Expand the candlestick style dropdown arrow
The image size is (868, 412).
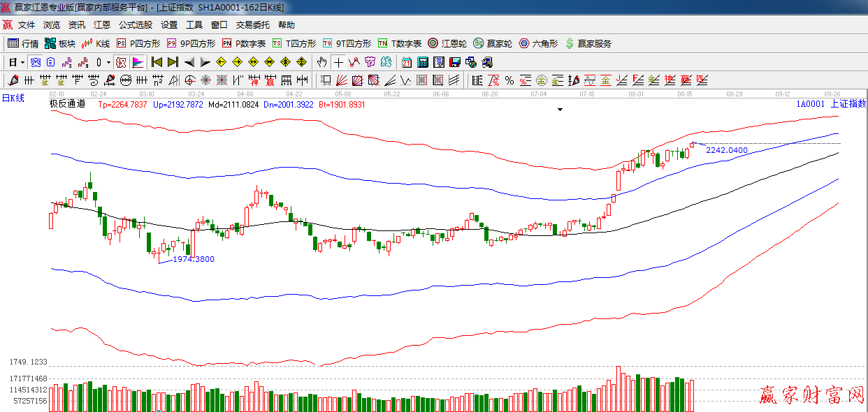pos(108,62)
